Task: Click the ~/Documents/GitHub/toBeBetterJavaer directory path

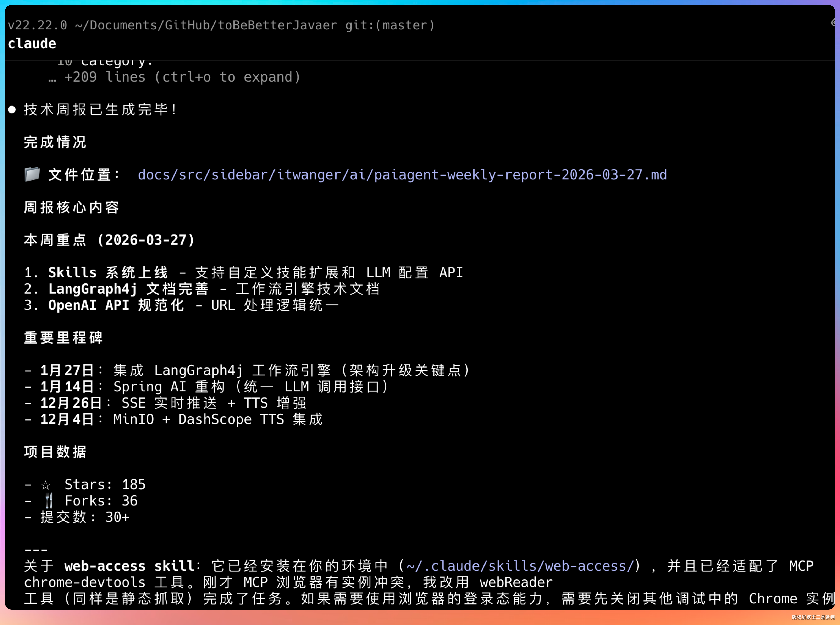Action: [206, 25]
